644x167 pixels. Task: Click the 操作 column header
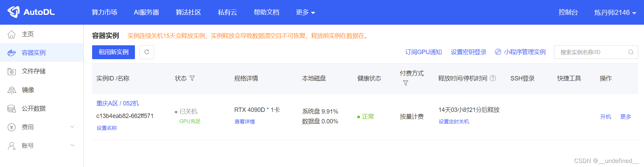tap(606, 78)
